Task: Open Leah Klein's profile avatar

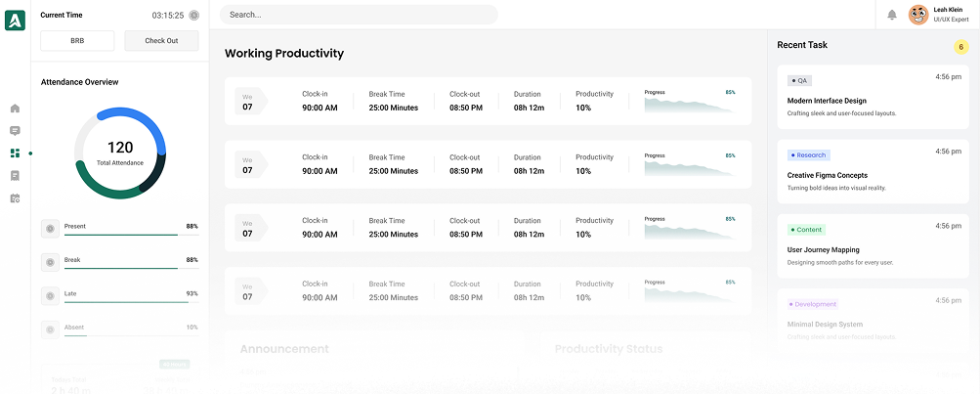Action: pyautogui.click(x=918, y=15)
